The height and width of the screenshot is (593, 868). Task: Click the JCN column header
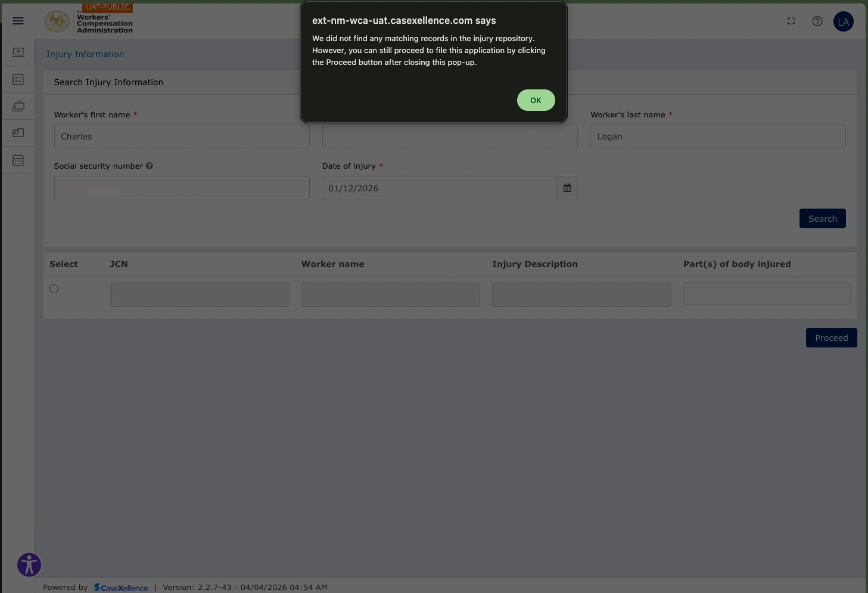pos(119,264)
